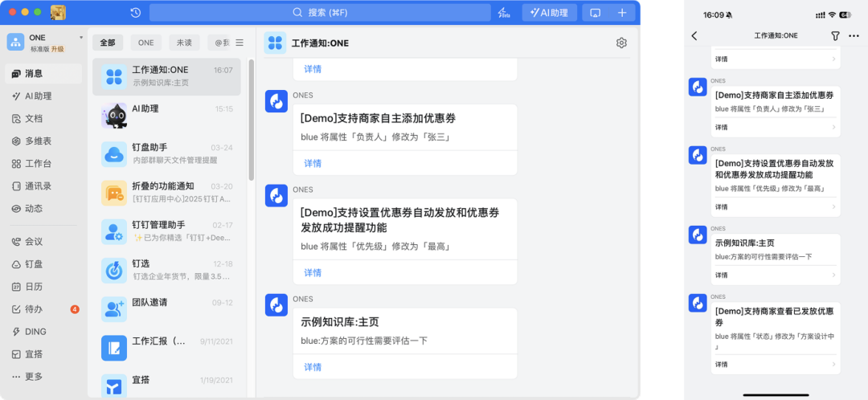Screen dimensions: 868x400
Task: Tap 详情 under 支持商家自主添加优惠券 in phone
Action: click(776, 127)
